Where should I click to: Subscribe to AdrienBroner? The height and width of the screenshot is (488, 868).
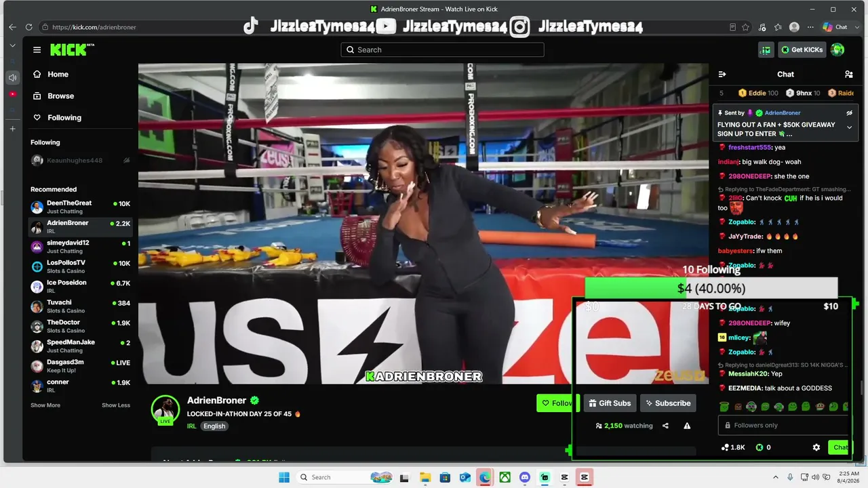pos(668,403)
